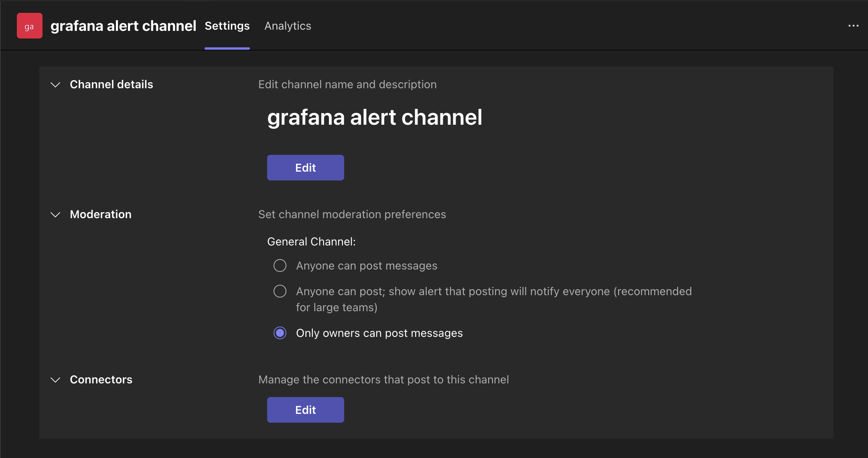Open the more options ellipsis menu

click(x=853, y=26)
